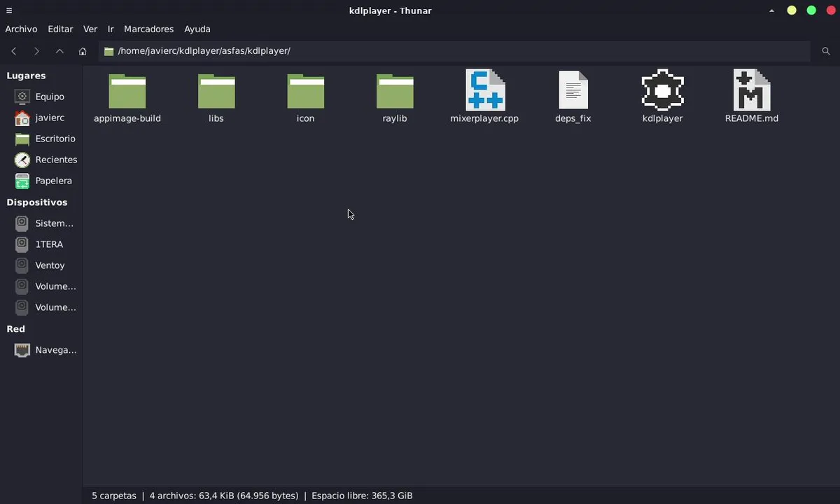Click the Red sidebar heading

pos(15,329)
